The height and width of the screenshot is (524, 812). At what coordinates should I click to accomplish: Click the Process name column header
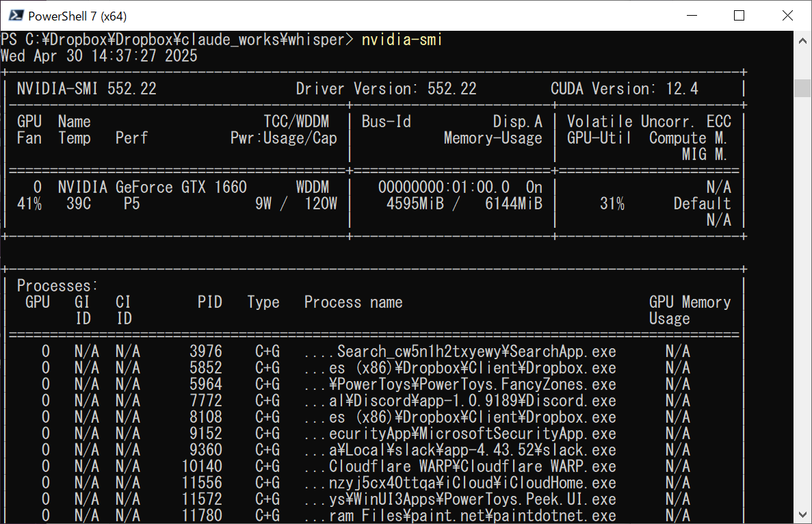point(353,302)
